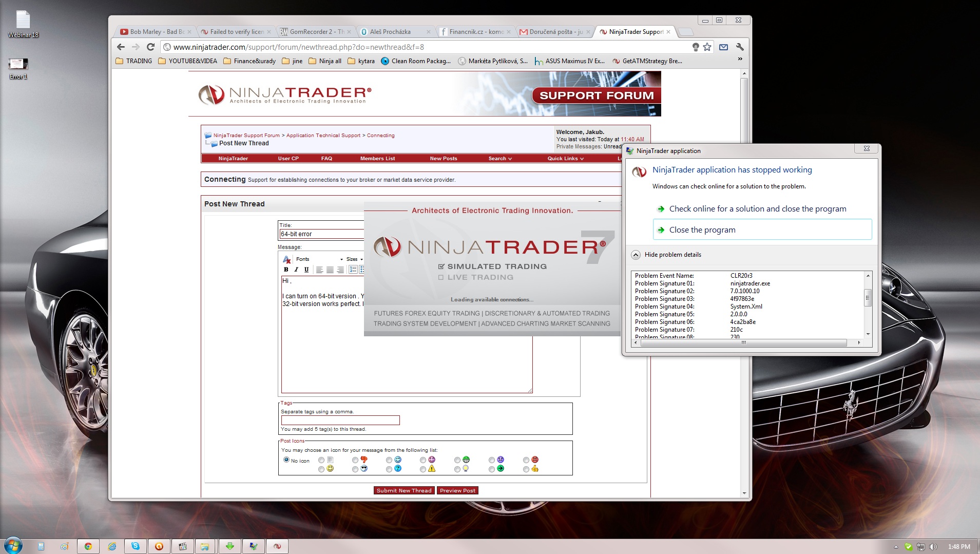Image resolution: width=980 pixels, height=554 pixels.
Task: Select the question mark post icon radio
Action: tap(389, 469)
